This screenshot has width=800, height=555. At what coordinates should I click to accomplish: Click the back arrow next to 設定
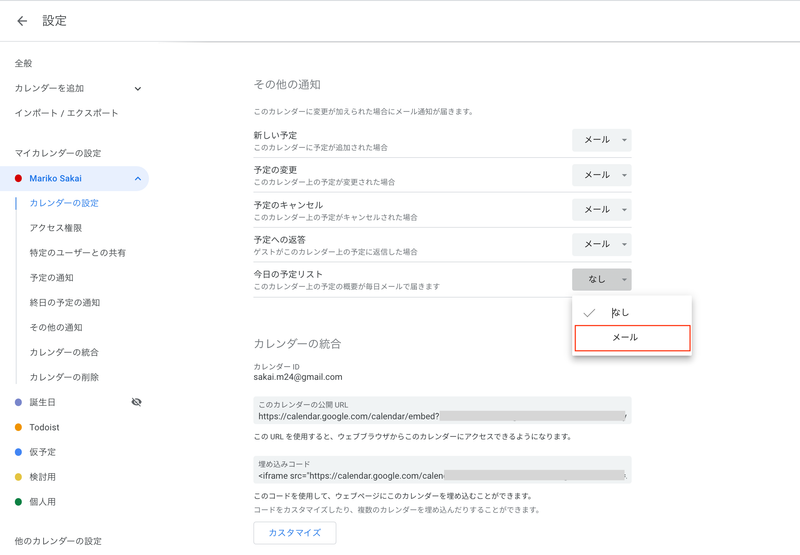click(x=22, y=21)
